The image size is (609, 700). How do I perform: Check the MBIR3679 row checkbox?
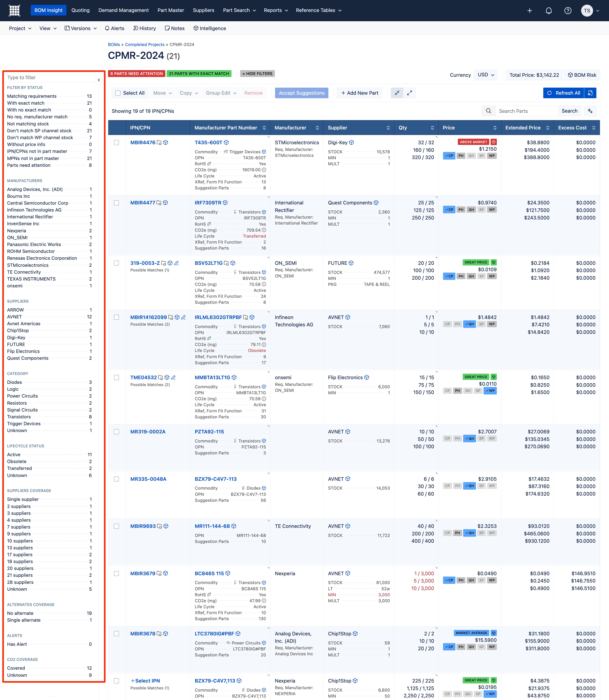116,573
